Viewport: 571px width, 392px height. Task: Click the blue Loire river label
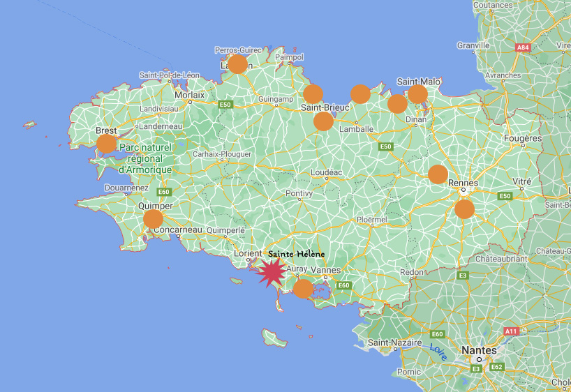pyautogui.click(x=437, y=351)
